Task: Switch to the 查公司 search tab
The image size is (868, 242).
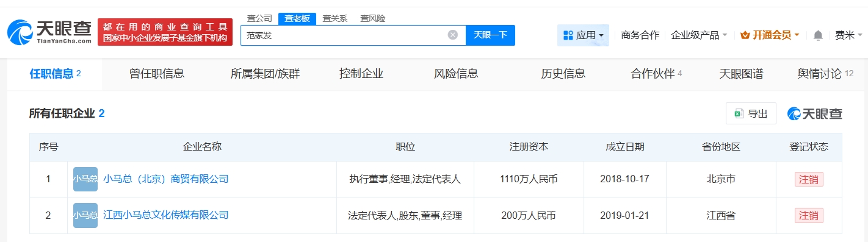Action: coord(259,18)
